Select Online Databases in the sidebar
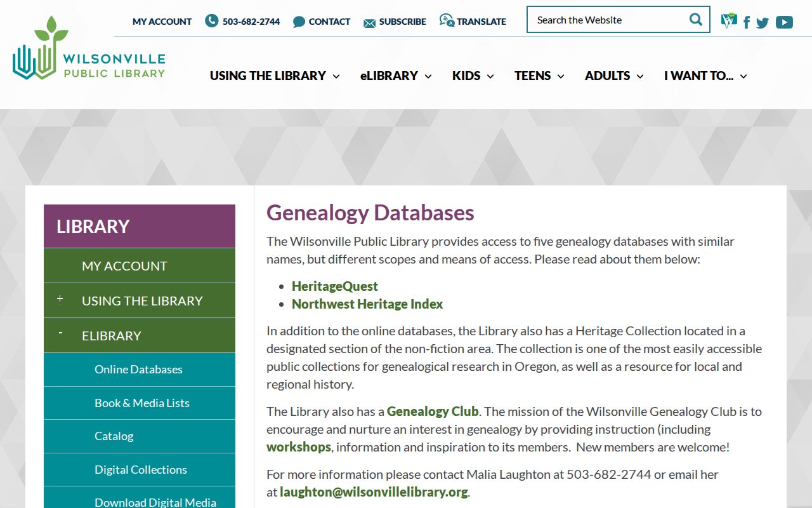Screen dimensions: 812x508 coord(140,370)
